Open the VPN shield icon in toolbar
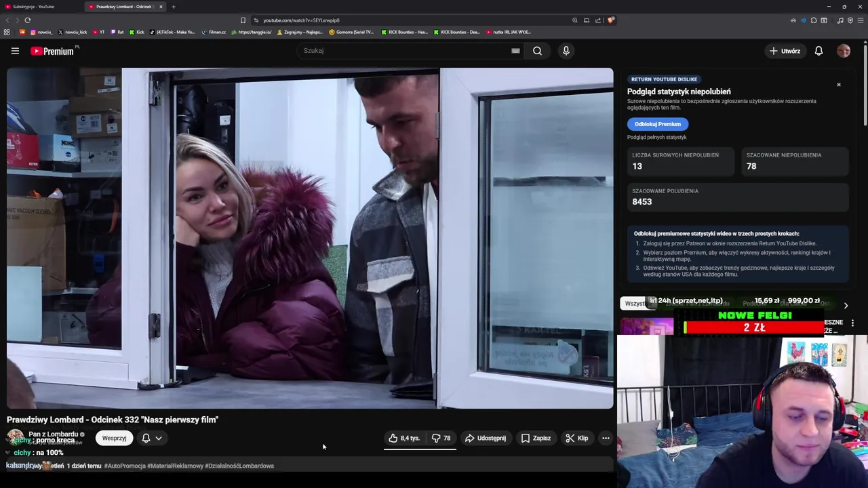Viewport: 868px width, 488px height. tap(850, 20)
